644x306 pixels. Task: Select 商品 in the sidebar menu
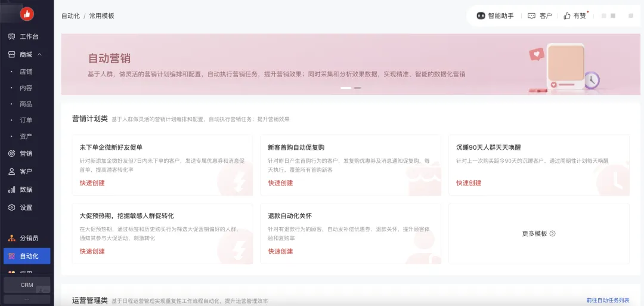click(26, 104)
